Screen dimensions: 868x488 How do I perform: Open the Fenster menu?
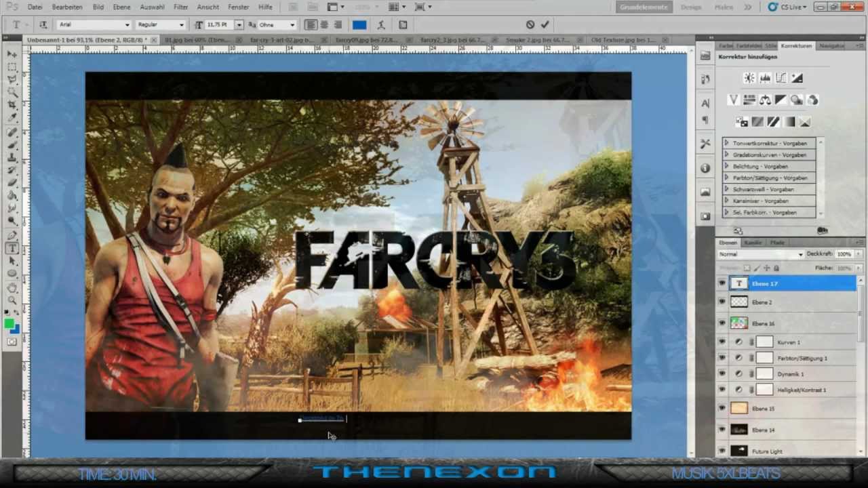click(x=239, y=7)
